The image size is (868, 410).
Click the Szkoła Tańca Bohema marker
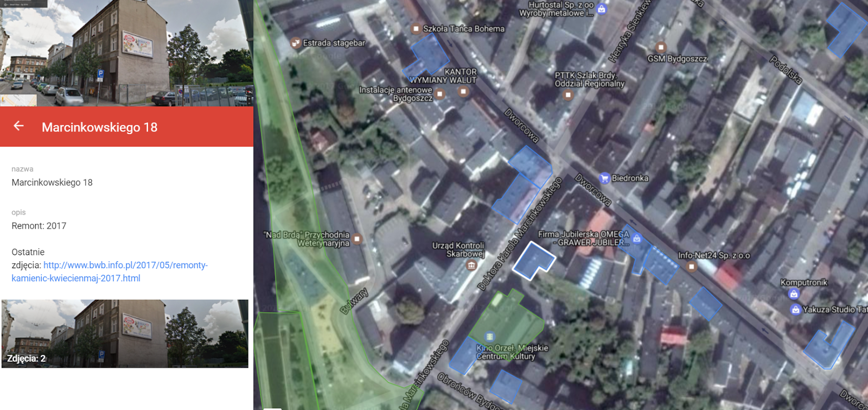[x=416, y=28]
